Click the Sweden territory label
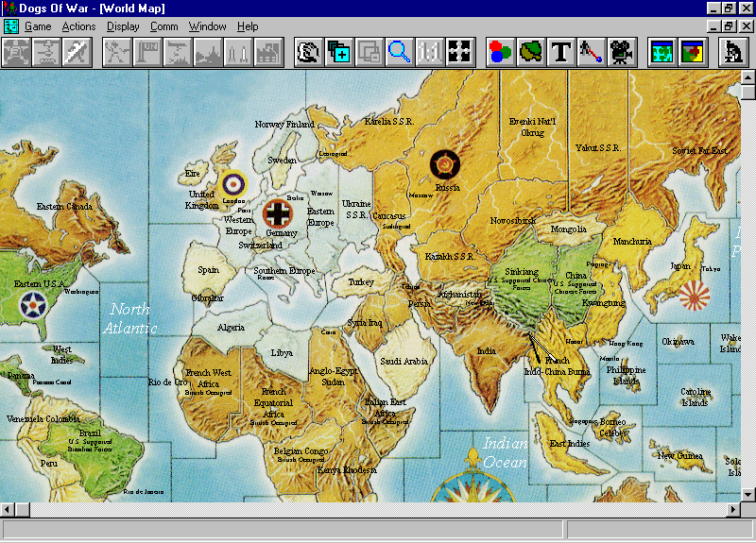Image resolution: width=756 pixels, height=543 pixels. point(282,160)
